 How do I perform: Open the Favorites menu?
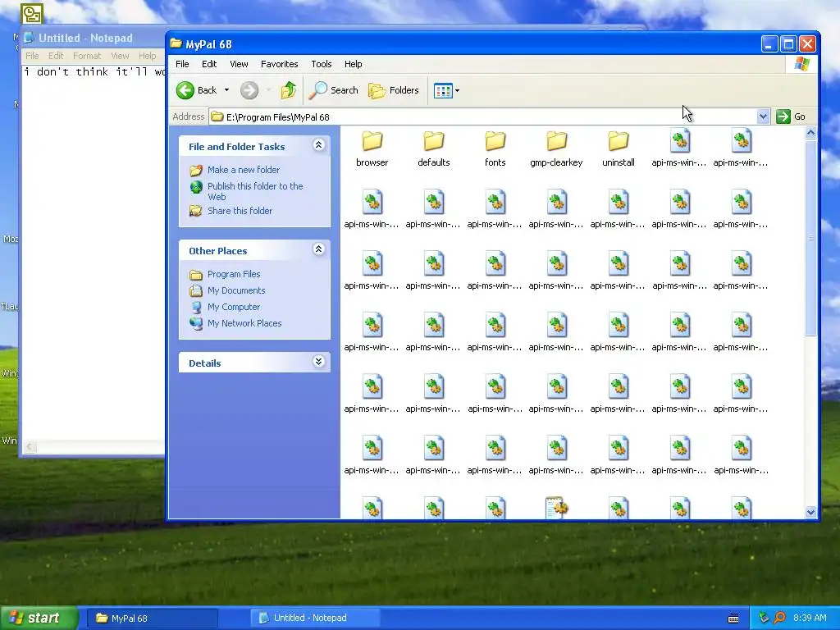pyautogui.click(x=279, y=64)
